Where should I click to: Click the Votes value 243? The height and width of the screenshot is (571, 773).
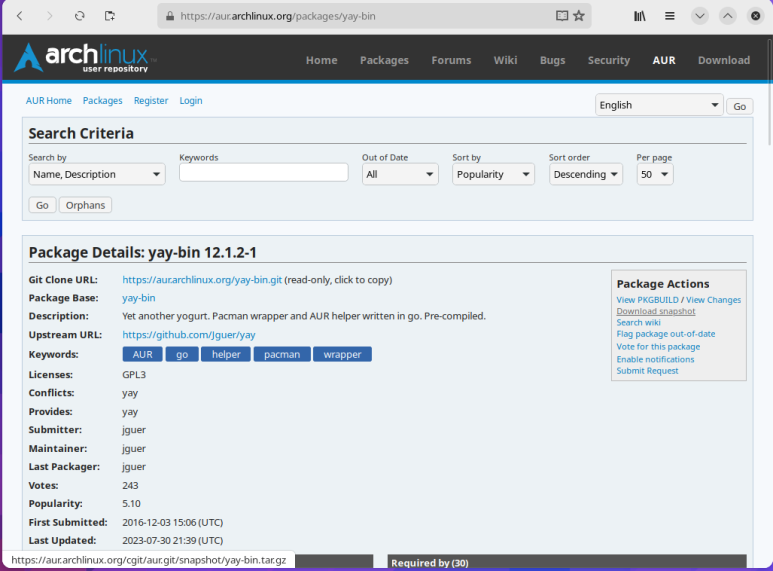tap(130, 486)
